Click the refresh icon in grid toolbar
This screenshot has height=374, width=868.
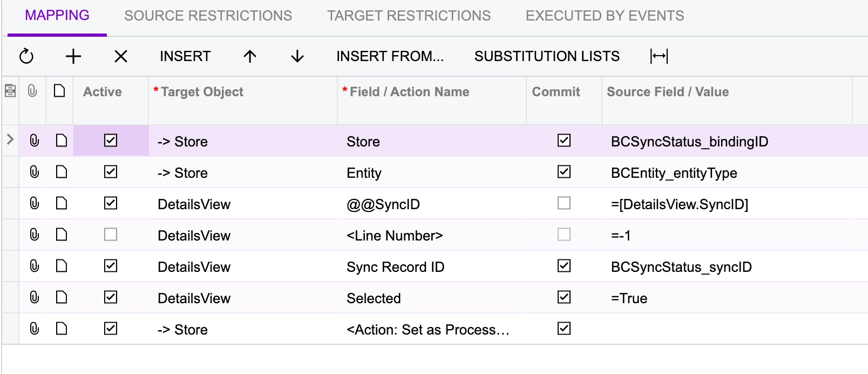coord(26,56)
